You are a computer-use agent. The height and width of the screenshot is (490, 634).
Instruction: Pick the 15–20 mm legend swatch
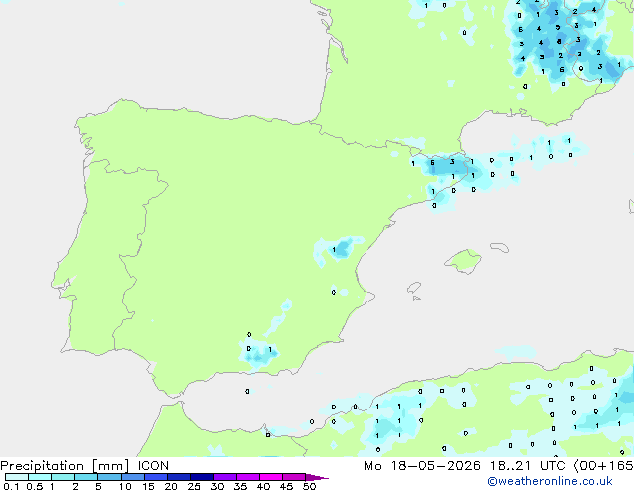coord(156,477)
